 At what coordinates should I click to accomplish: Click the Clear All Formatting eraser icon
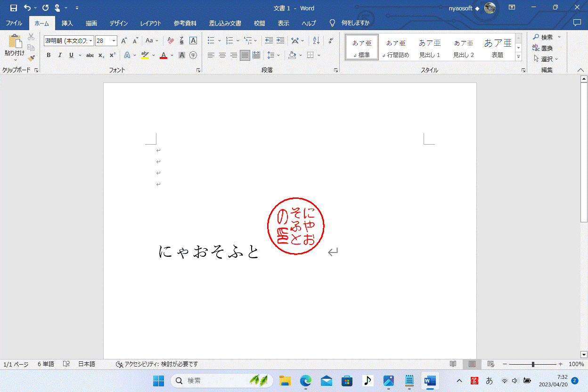coord(171,41)
